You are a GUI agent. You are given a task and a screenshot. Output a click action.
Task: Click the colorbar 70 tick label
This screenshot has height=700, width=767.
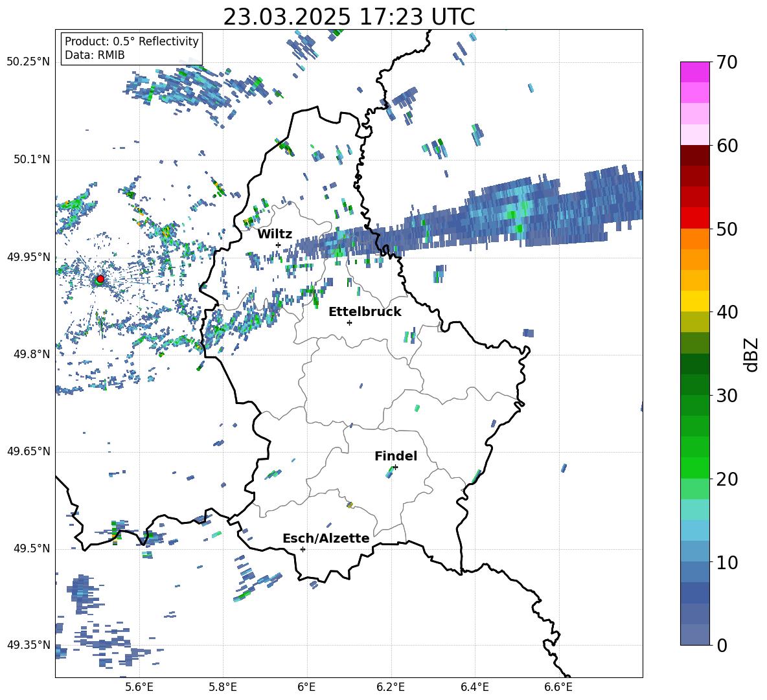point(727,63)
